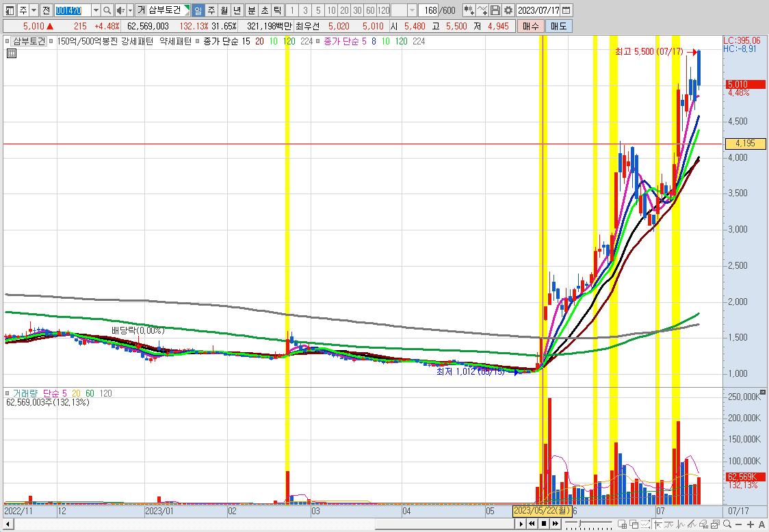Click the trend-line drawing icon at bottom
769x532 pixels.
tap(692, 524)
